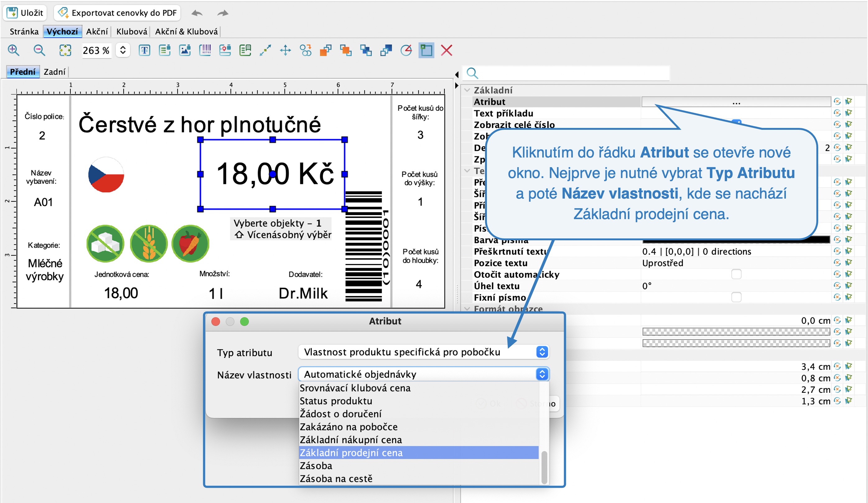The image size is (868, 503).
Task: Switch to the Zadní side tab
Action: [x=54, y=72]
